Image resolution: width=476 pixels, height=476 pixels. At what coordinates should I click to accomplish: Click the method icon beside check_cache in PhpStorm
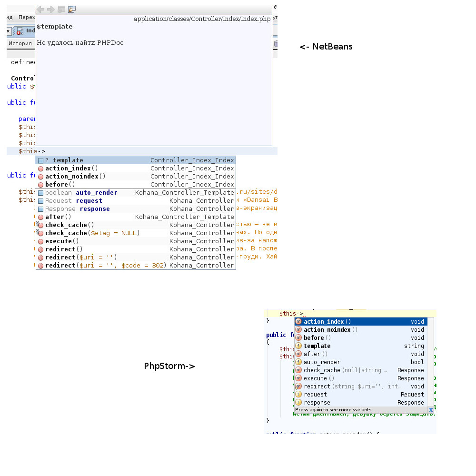pyautogui.click(x=298, y=370)
